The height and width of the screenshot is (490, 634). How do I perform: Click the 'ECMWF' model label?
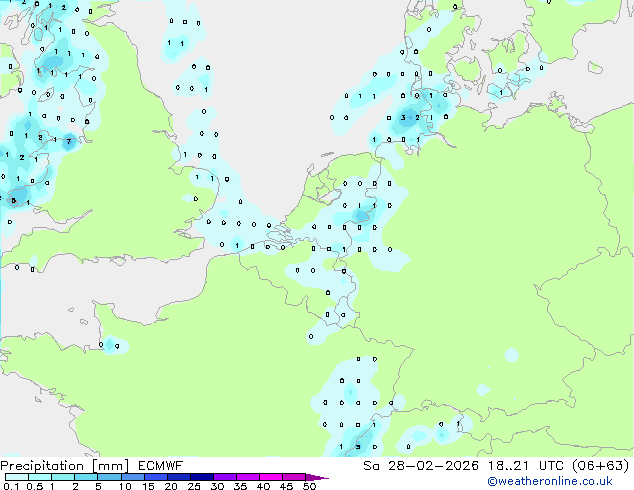[x=161, y=466]
